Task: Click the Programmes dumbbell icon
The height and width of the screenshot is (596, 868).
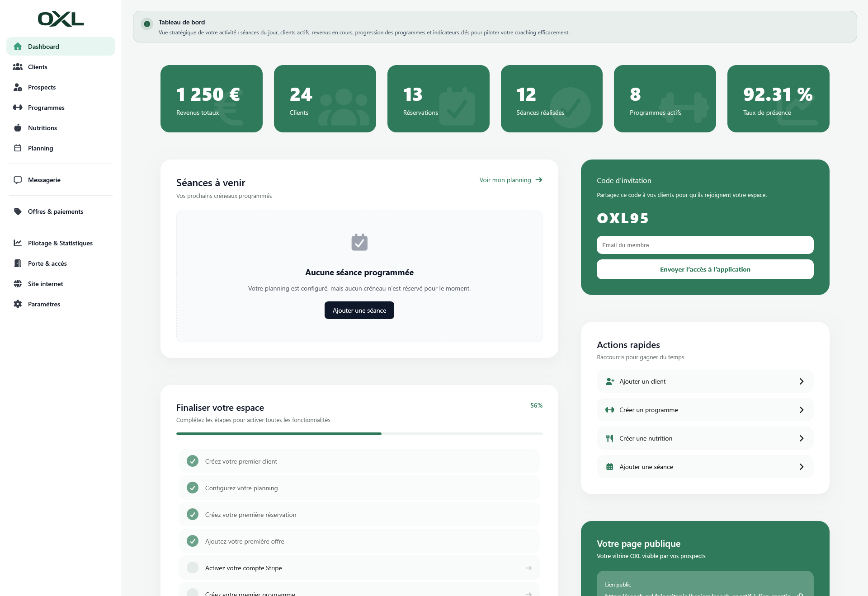Action: (x=18, y=107)
